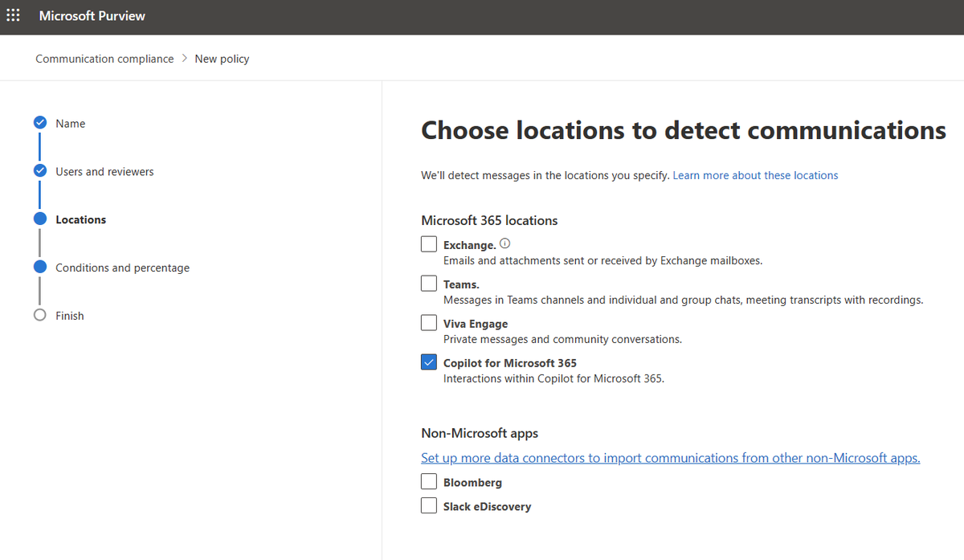This screenshot has height=560, width=964.
Task: Select the Slack eDiscovery checkbox
Action: [x=429, y=505]
